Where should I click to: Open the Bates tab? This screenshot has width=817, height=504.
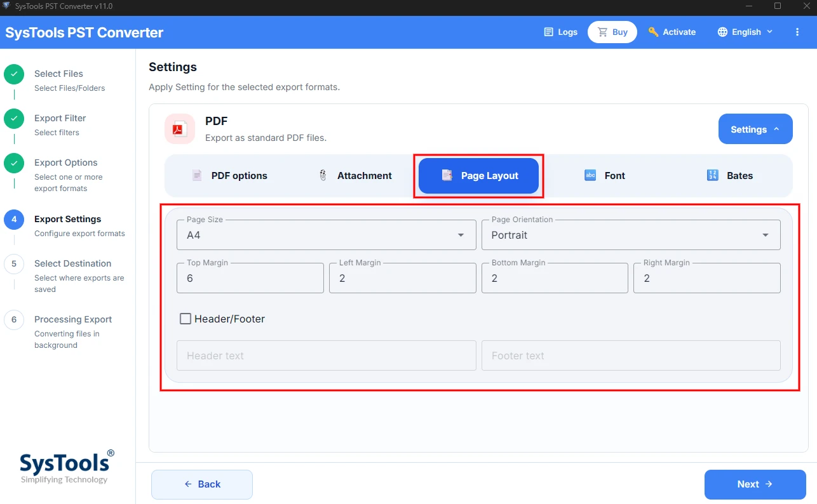click(x=729, y=176)
